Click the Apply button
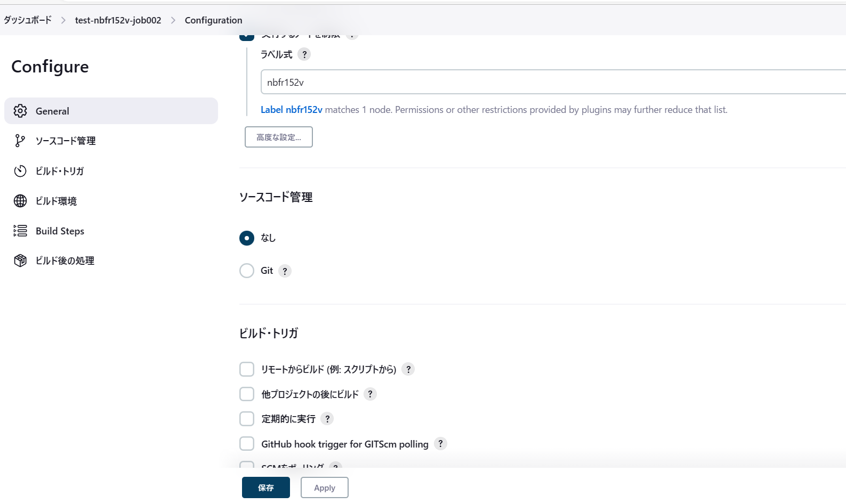 pyautogui.click(x=325, y=487)
